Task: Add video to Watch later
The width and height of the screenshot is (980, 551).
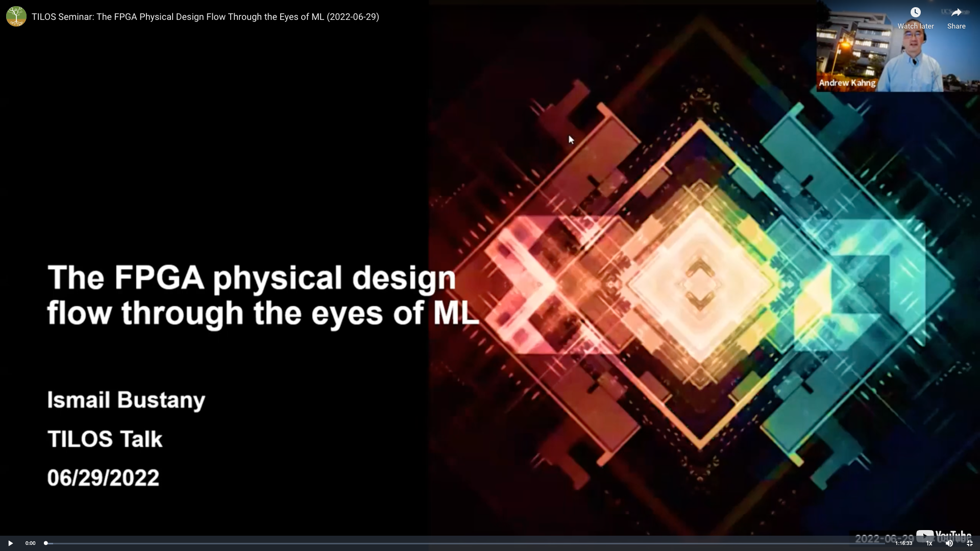Action: pyautogui.click(x=915, y=13)
